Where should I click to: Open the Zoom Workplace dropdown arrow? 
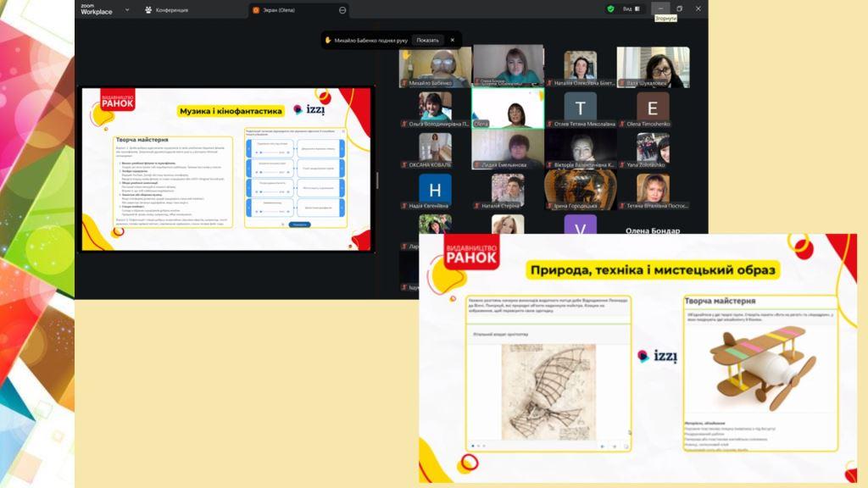[127, 9]
